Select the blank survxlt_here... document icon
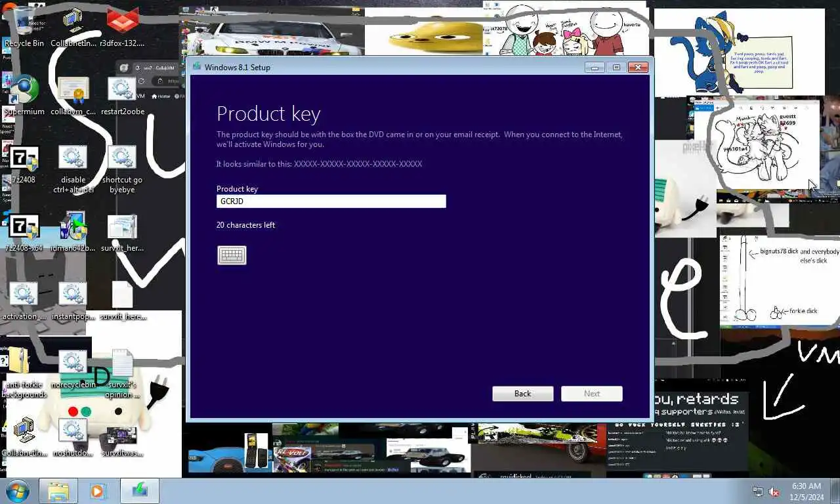Screen dimensions: 840x504 122,301
